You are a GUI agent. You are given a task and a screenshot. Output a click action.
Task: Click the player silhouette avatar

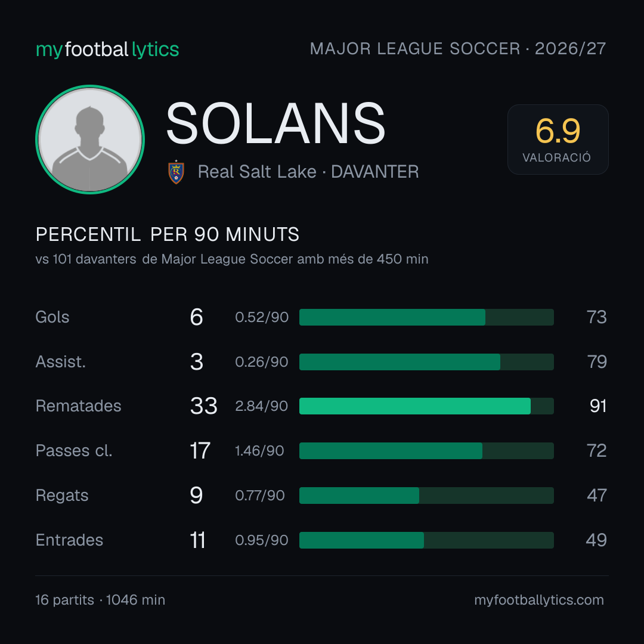[x=90, y=139]
